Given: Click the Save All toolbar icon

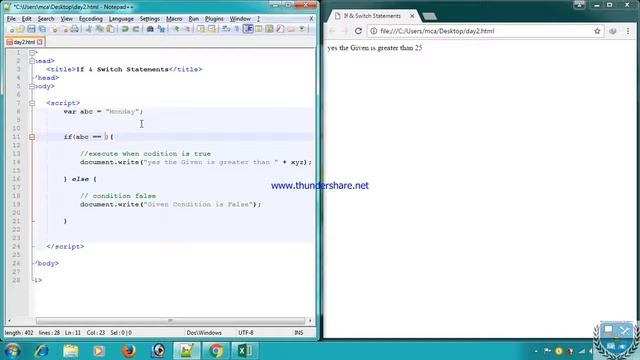Looking at the screenshot, I should pyautogui.click(x=42, y=29).
